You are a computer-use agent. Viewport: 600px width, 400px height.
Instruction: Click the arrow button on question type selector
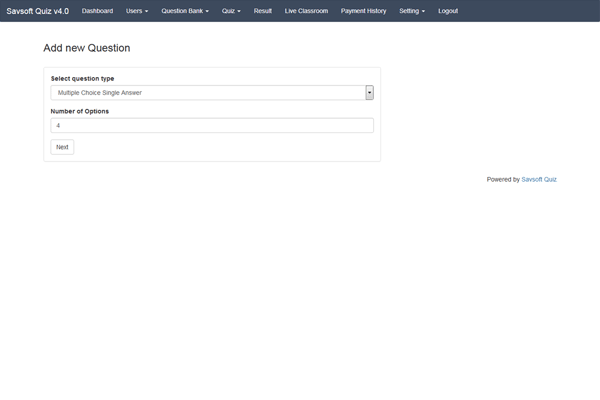[x=369, y=92]
